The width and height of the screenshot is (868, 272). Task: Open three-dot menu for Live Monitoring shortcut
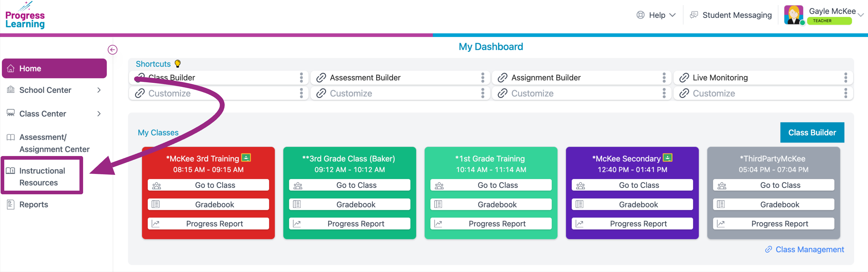coord(846,78)
